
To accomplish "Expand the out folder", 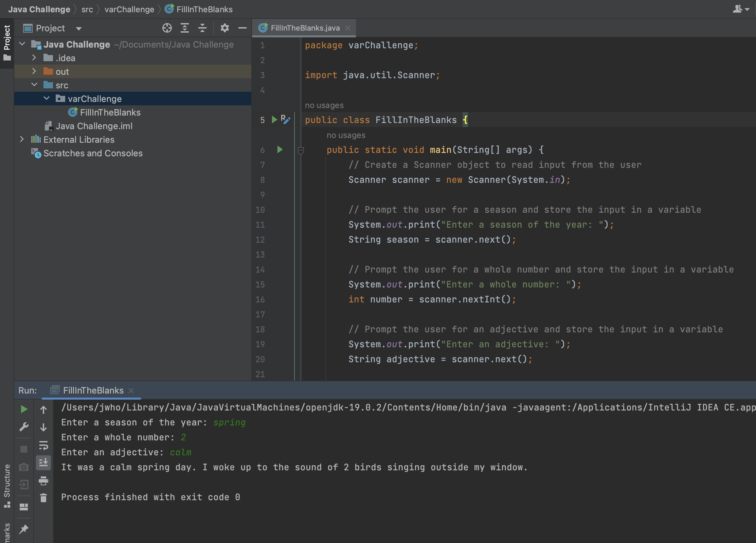I will (x=34, y=71).
